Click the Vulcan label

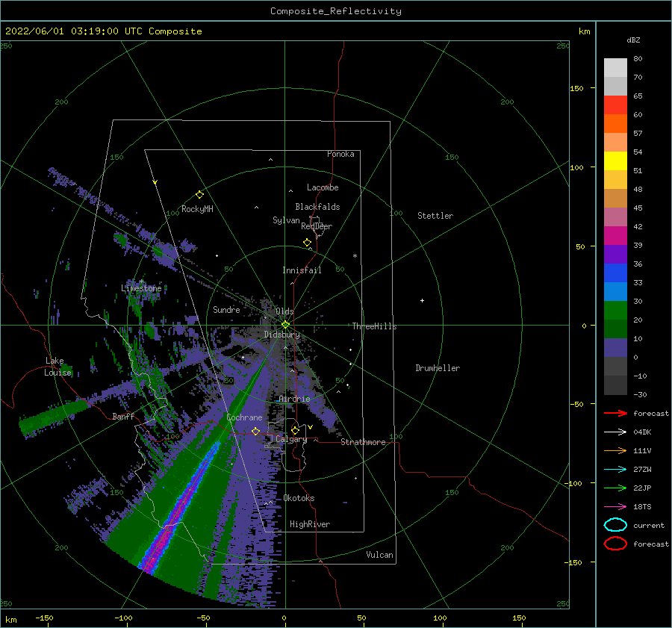[x=379, y=555]
